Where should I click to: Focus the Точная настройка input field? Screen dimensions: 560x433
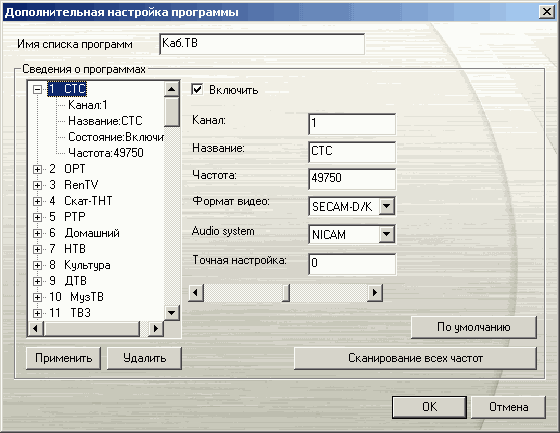coord(352,264)
